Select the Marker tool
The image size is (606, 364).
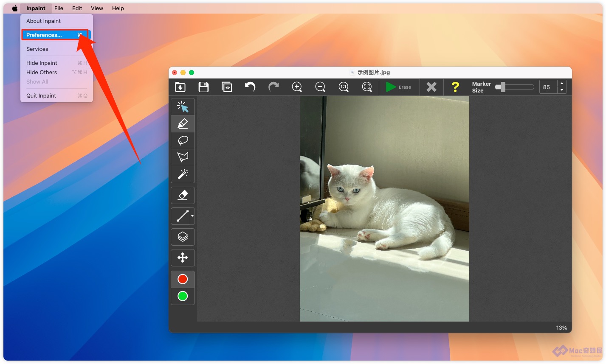click(x=183, y=123)
